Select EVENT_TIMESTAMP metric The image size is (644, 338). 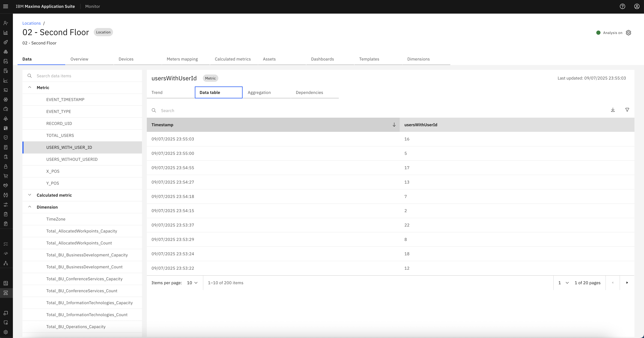[82, 100]
